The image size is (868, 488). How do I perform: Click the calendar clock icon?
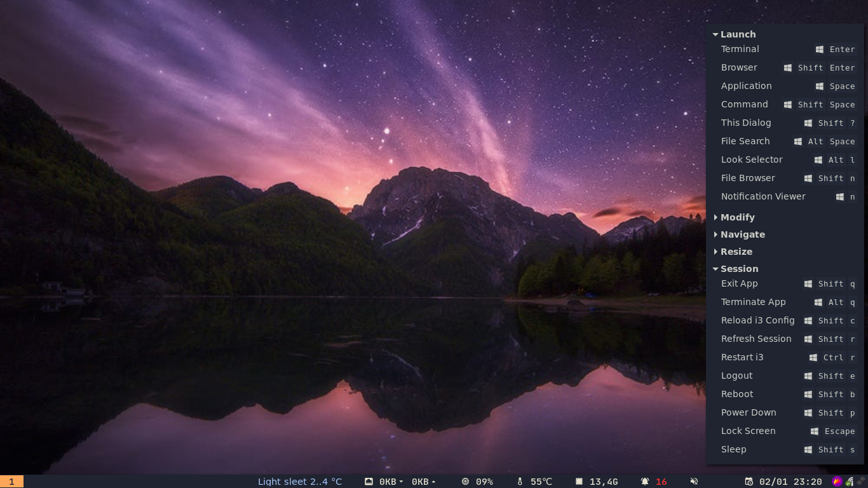(749, 482)
